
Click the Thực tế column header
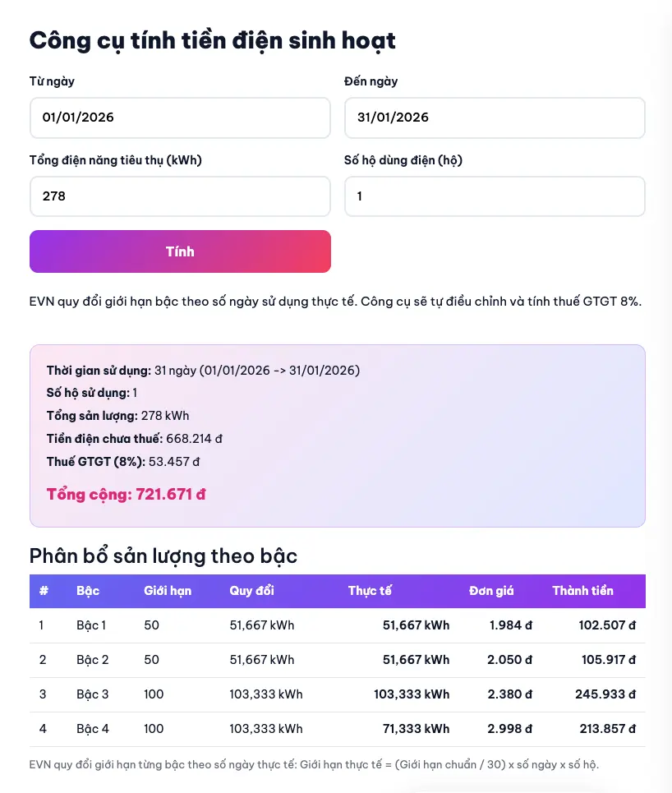coord(370,591)
